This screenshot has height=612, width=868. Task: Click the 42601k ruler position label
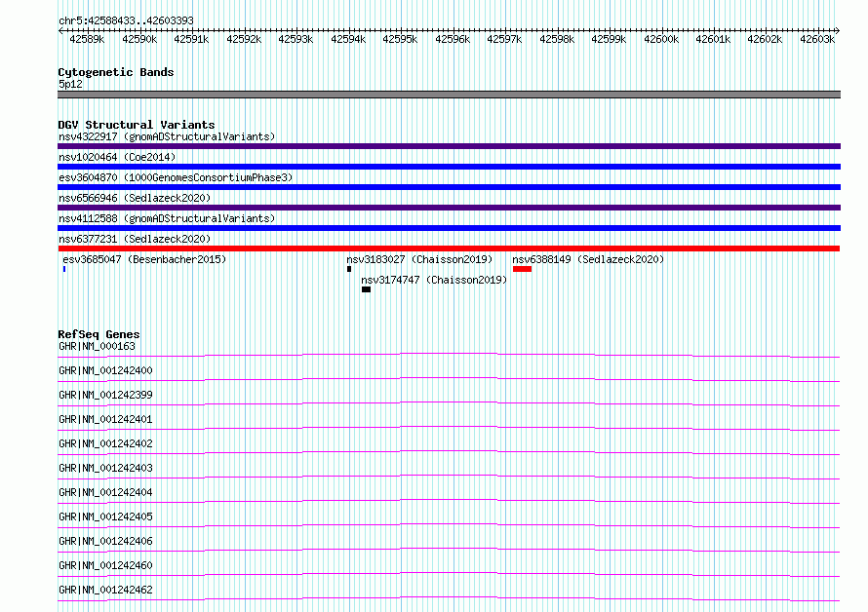pyautogui.click(x=713, y=39)
